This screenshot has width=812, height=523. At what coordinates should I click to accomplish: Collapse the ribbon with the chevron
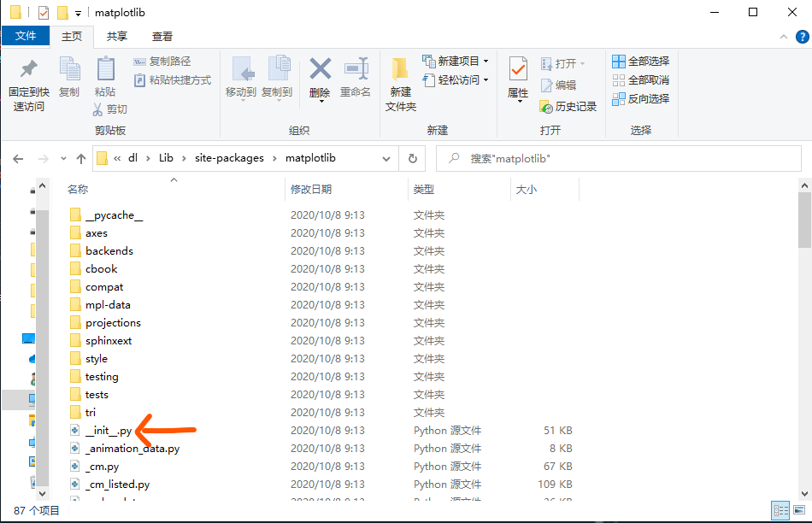click(x=784, y=37)
